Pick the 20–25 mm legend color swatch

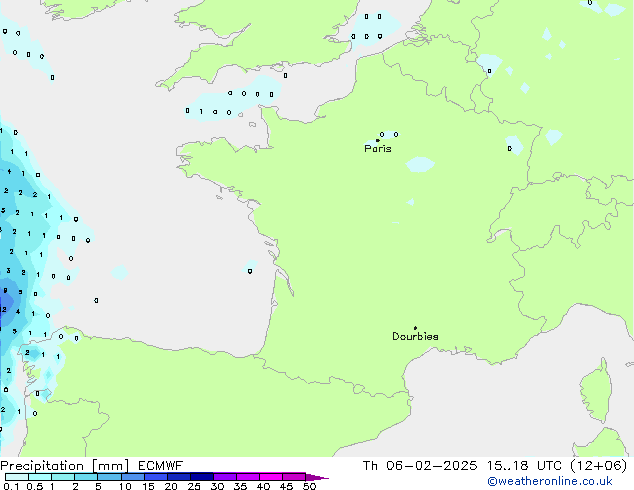(x=178, y=477)
